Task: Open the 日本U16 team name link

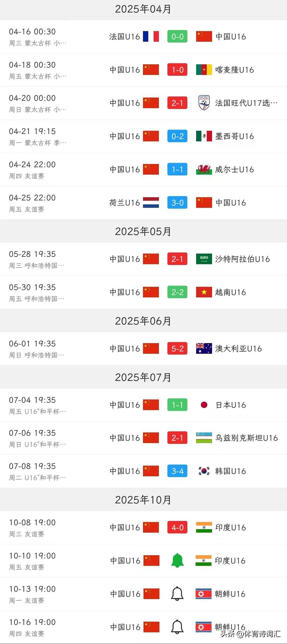Action: point(231,405)
